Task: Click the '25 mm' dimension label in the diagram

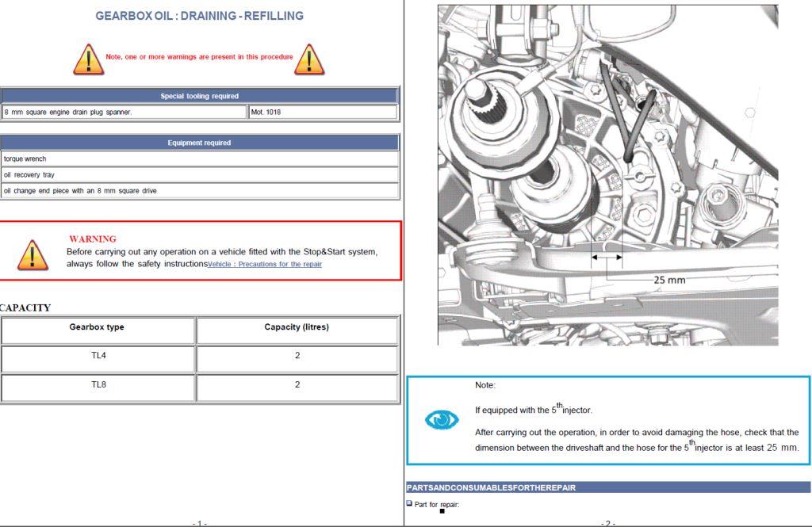Action: tap(669, 280)
